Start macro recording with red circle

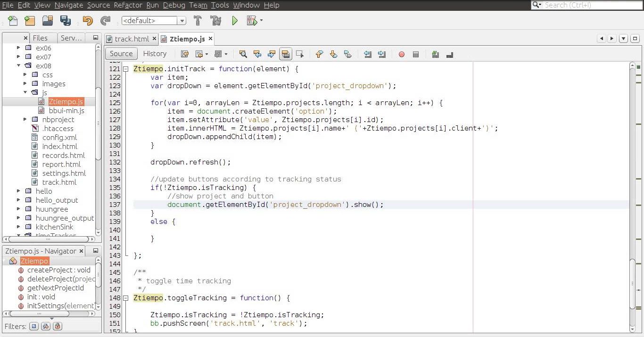402,54
